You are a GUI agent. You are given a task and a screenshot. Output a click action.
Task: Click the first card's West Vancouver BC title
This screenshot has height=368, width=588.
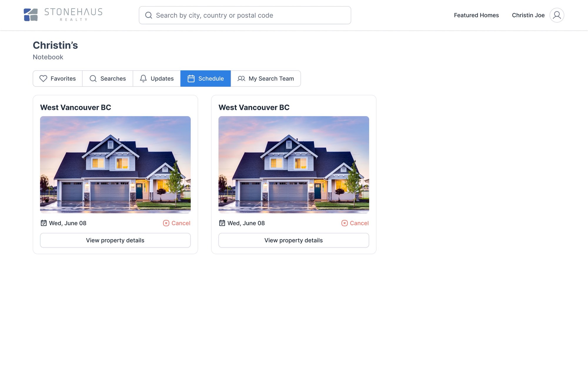pyautogui.click(x=76, y=107)
